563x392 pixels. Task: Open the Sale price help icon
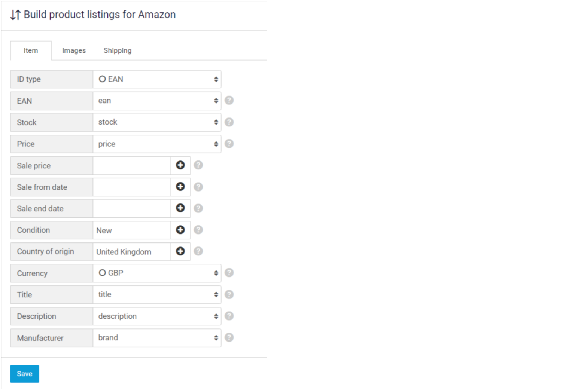coord(198,165)
